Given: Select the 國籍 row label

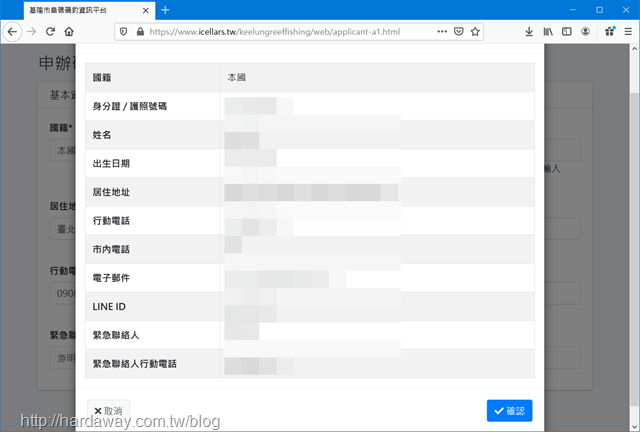Looking at the screenshot, I should click(x=102, y=78).
